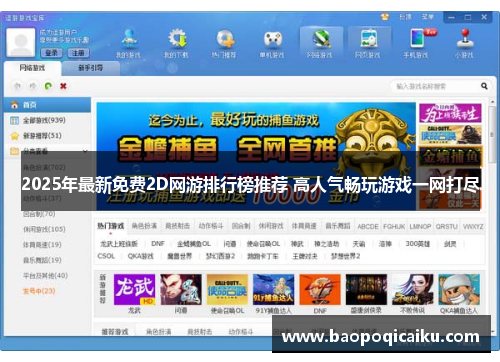Open the 金蟾捕鱼OL text link
This screenshot has width=500, height=362.
coord(194,244)
